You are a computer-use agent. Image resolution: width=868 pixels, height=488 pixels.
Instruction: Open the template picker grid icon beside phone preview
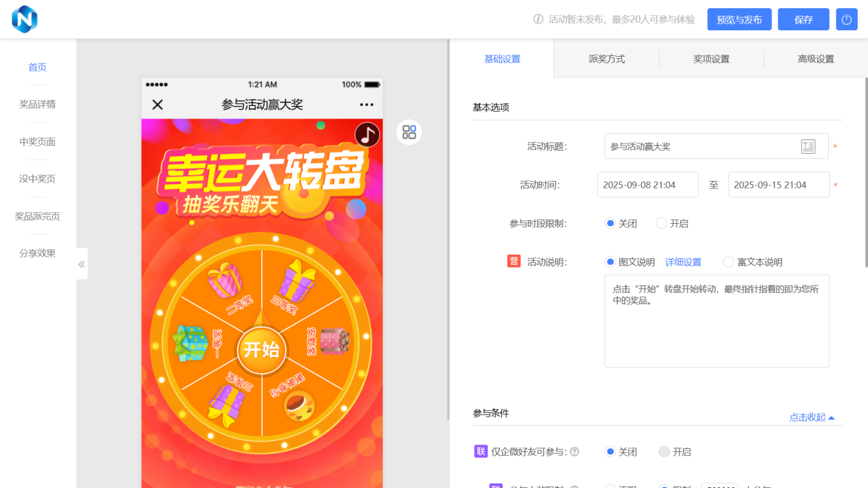tap(409, 132)
